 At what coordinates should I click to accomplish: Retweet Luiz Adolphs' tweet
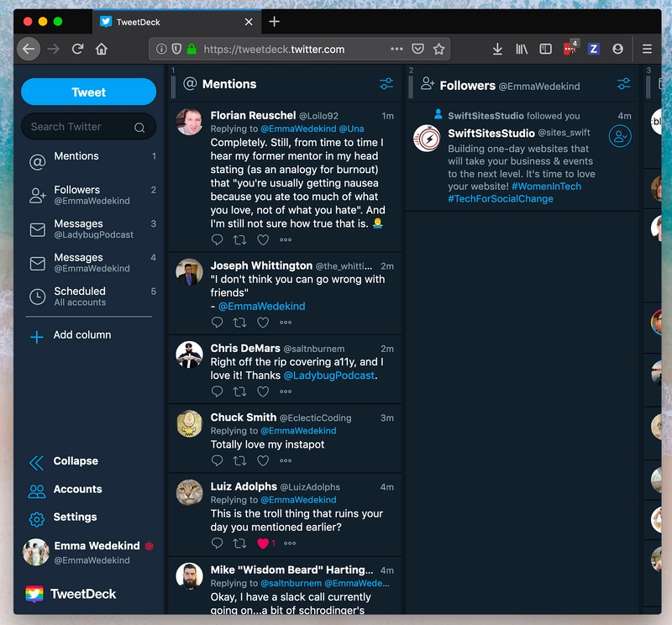click(239, 544)
